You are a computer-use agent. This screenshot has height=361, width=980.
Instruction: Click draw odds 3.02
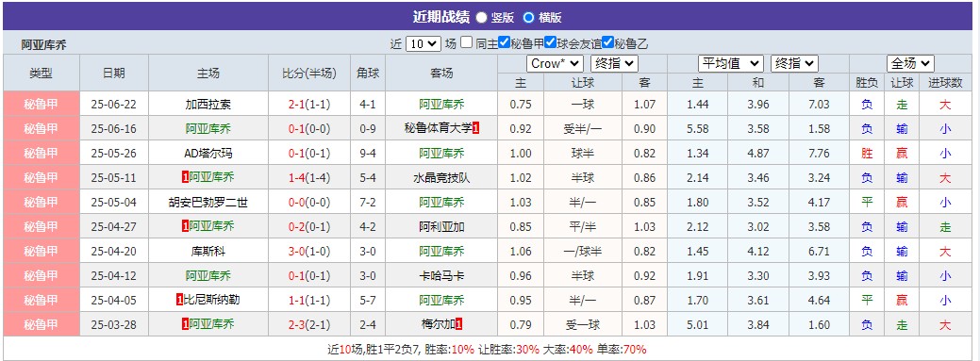click(758, 227)
